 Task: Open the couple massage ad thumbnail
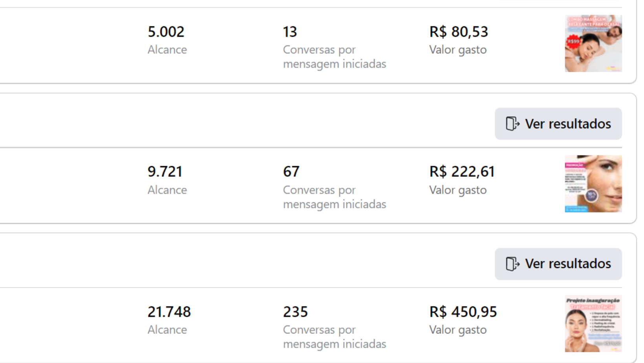[593, 44]
